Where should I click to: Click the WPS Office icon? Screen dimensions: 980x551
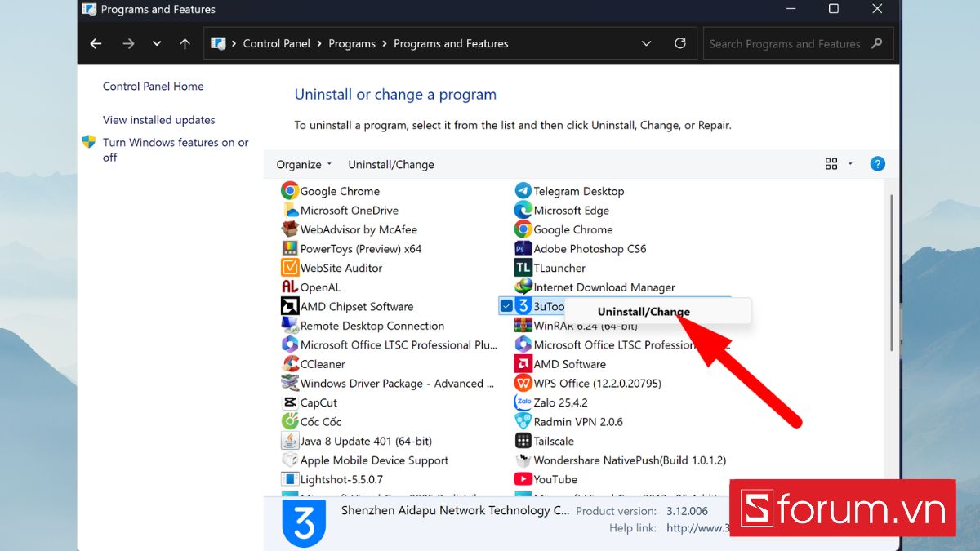[523, 383]
